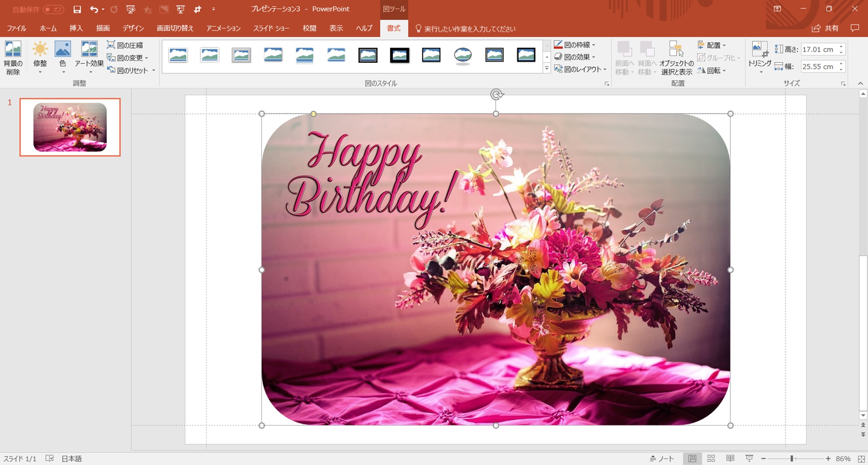Open the Color (色) options
The image size is (868, 465).
click(62, 58)
